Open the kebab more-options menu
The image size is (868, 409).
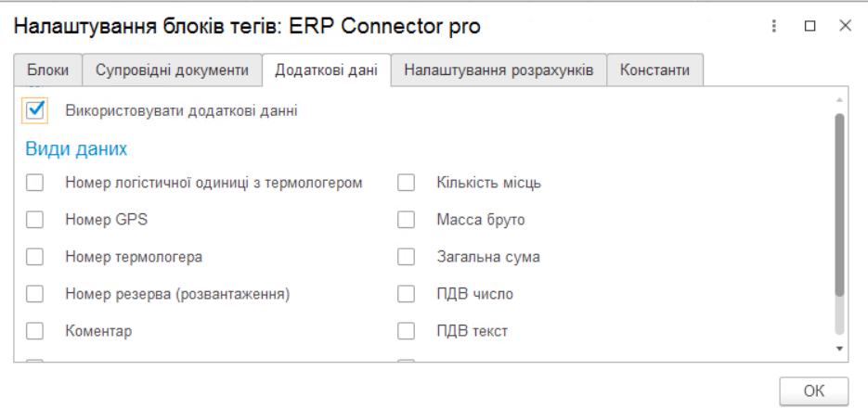(773, 27)
